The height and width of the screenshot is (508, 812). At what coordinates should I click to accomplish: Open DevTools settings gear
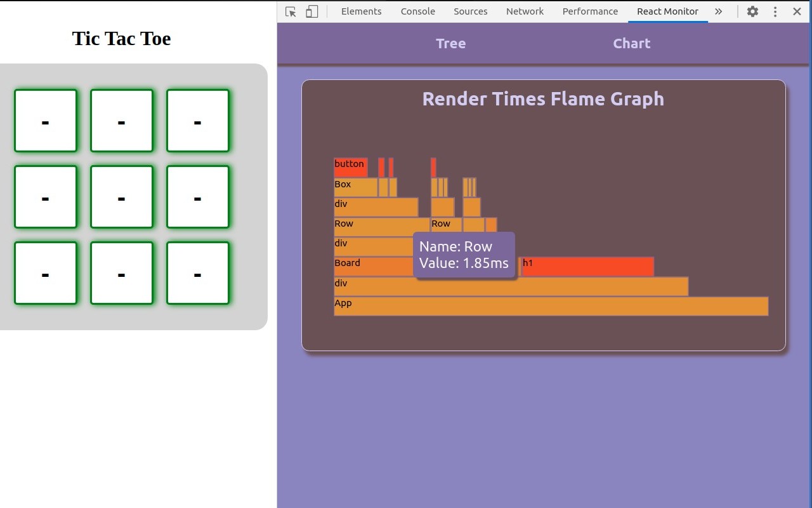tap(752, 11)
